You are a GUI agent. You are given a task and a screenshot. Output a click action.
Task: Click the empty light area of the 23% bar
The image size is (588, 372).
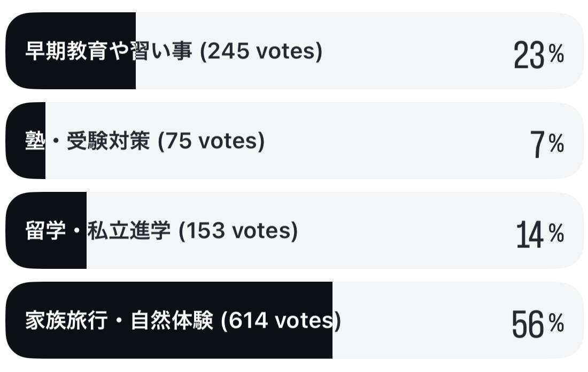coord(417,52)
